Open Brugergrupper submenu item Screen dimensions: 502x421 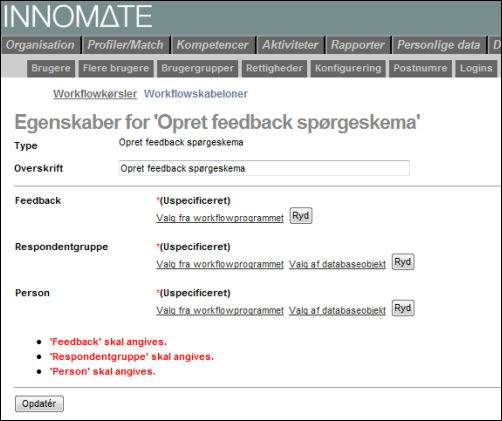coord(198,68)
